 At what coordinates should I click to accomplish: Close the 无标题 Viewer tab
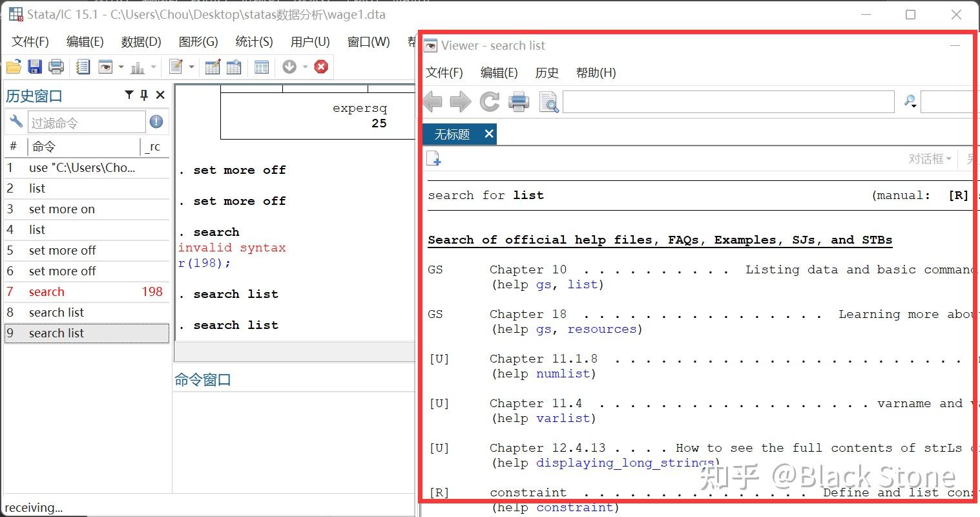click(x=489, y=134)
